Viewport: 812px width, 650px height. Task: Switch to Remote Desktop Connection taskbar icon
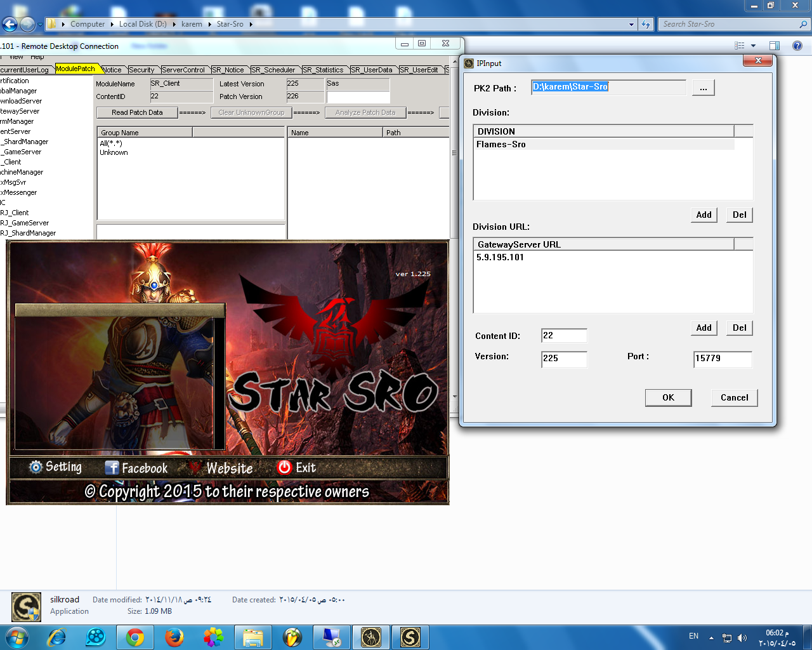coord(332,637)
